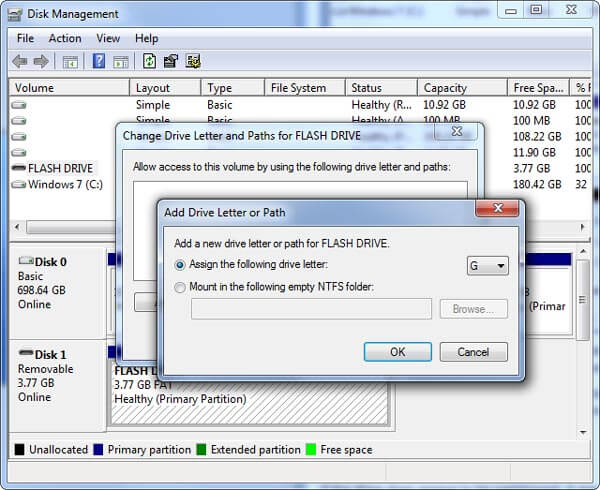Screen dimensions: 600x490
Task: Open the File menu
Action: pyautogui.click(x=25, y=38)
